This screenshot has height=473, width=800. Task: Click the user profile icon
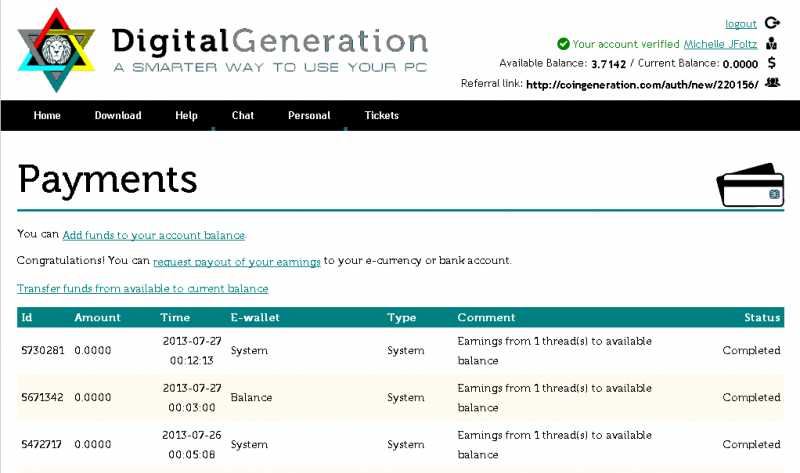[x=772, y=44]
